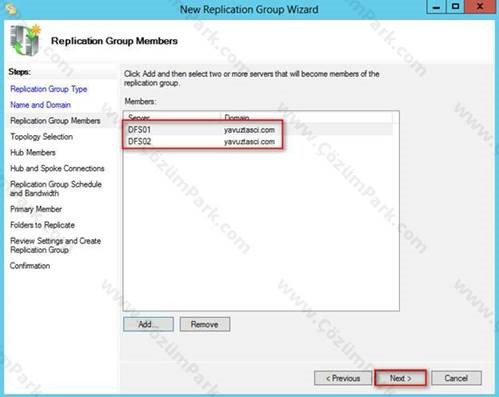Click the replication group server icon

click(25, 40)
